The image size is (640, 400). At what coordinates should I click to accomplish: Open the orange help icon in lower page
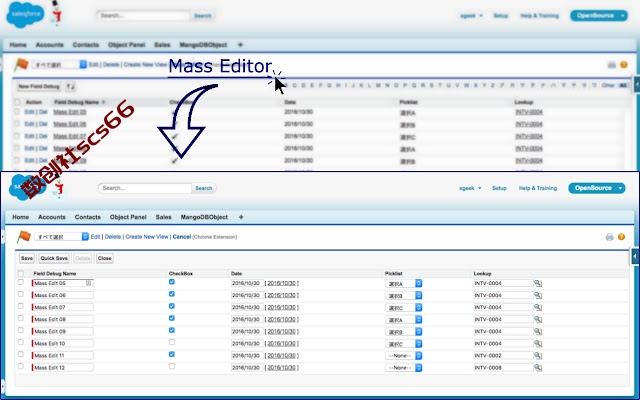pyautogui.click(x=621, y=237)
